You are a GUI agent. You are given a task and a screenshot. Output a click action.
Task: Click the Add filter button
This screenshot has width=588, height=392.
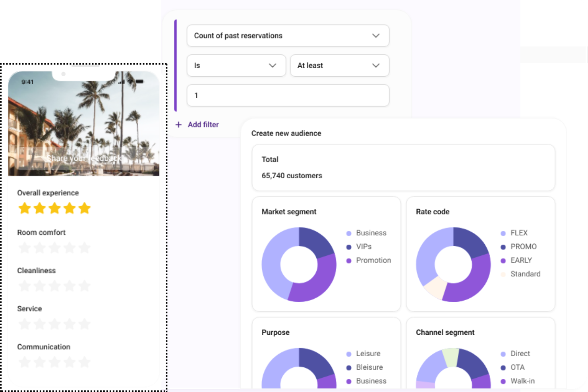pyautogui.click(x=197, y=124)
